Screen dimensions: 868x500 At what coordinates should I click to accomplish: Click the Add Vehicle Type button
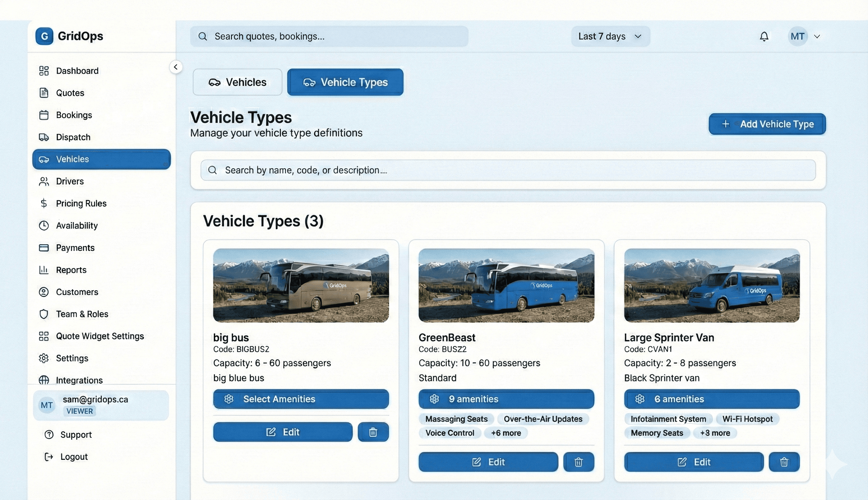[767, 124]
